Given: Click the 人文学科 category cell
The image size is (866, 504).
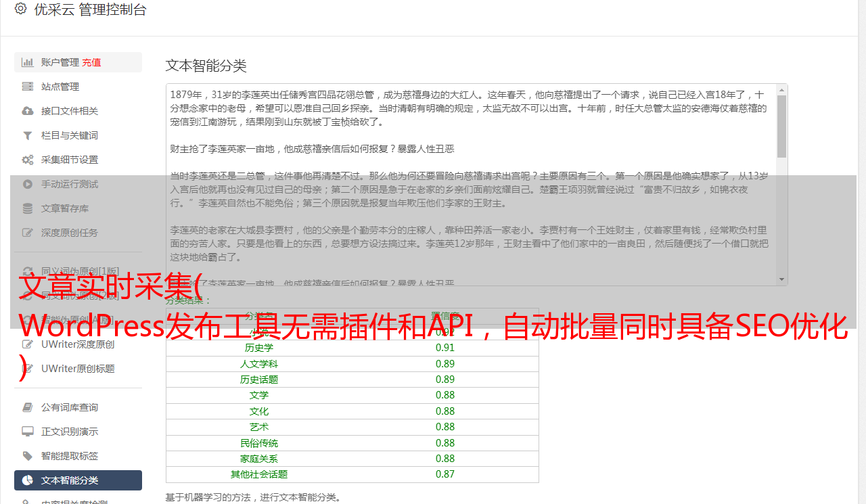Looking at the screenshot, I should 259,364.
